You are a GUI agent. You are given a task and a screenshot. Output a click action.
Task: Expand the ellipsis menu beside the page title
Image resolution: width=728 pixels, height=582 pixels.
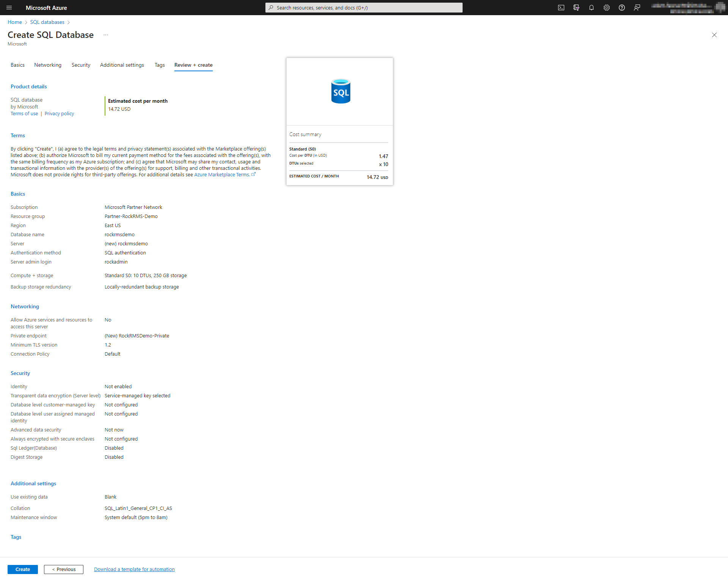pos(105,35)
